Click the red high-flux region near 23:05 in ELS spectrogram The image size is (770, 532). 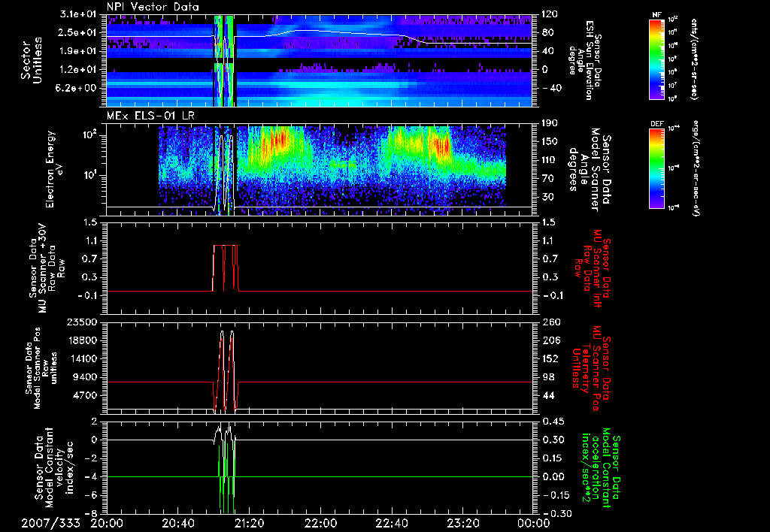[x=441, y=144]
